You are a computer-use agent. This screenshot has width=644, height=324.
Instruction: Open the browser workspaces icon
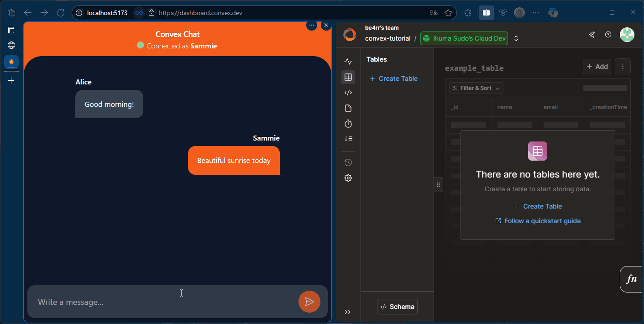[x=11, y=13]
